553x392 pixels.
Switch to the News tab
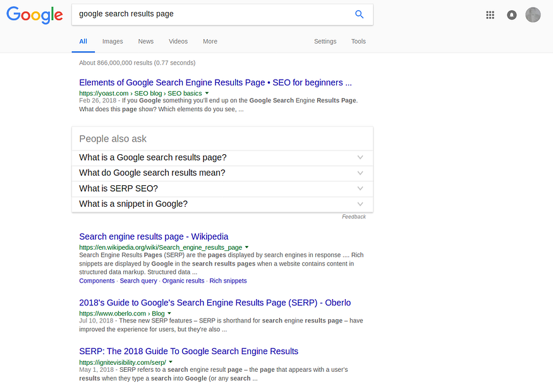click(x=145, y=41)
